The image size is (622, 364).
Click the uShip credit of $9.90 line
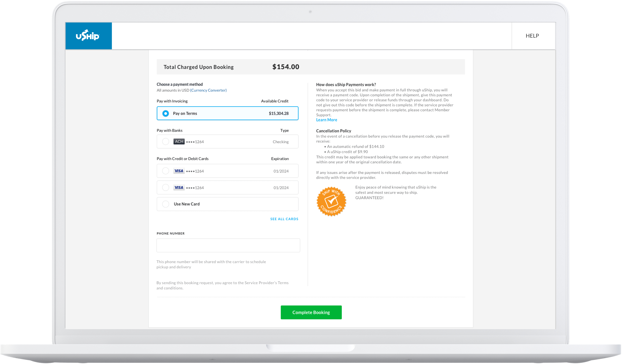click(346, 152)
